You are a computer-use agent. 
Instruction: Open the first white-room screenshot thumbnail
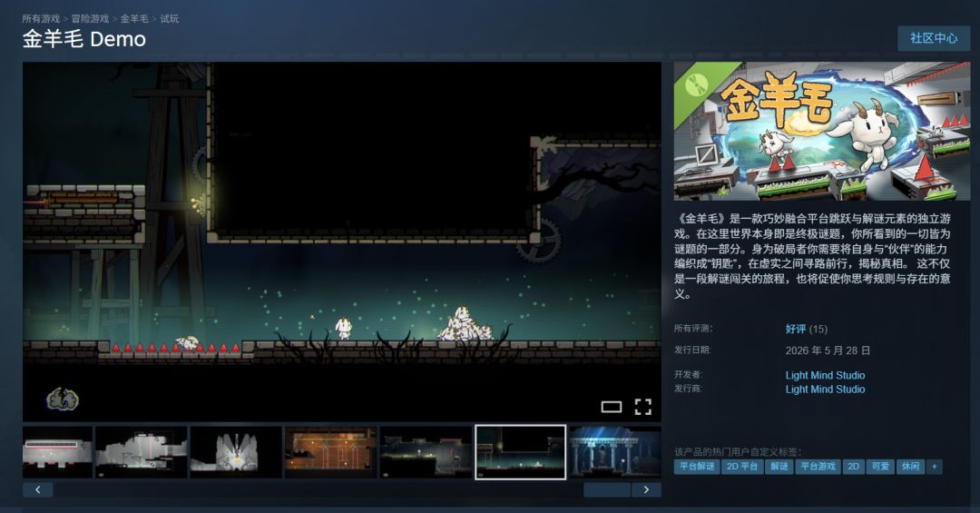click(57, 452)
